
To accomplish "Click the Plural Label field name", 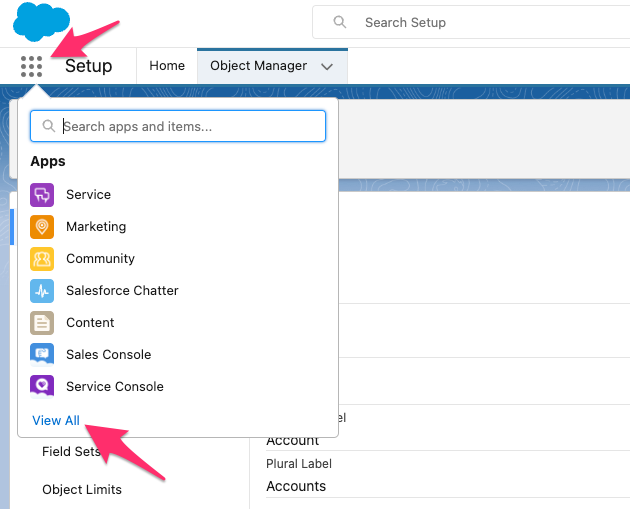I will pyautogui.click(x=299, y=464).
